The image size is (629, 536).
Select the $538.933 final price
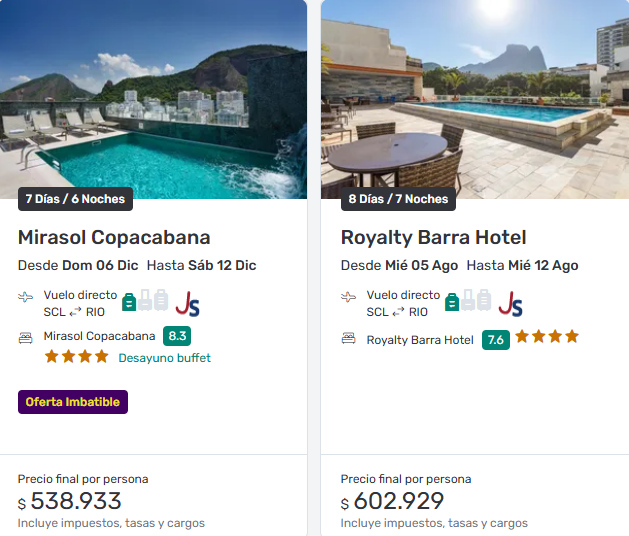pyautogui.click(x=76, y=501)
